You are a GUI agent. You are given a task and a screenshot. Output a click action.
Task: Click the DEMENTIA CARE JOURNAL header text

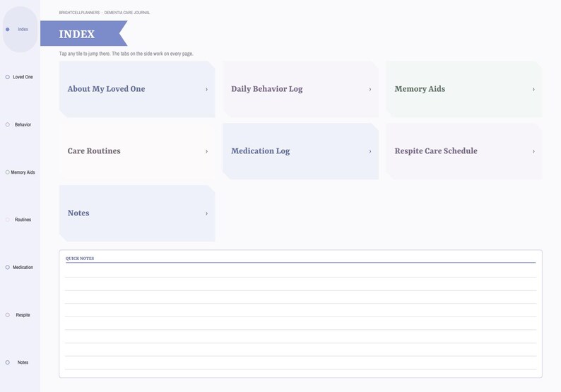[127, 13]
